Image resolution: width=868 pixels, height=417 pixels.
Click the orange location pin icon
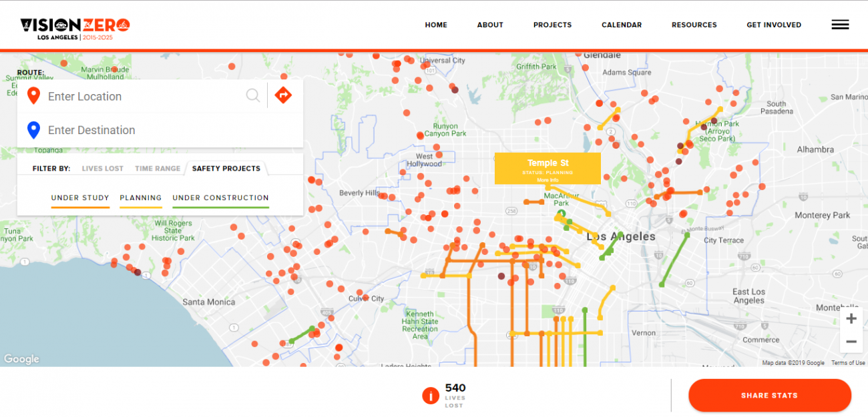coord(33,96)
